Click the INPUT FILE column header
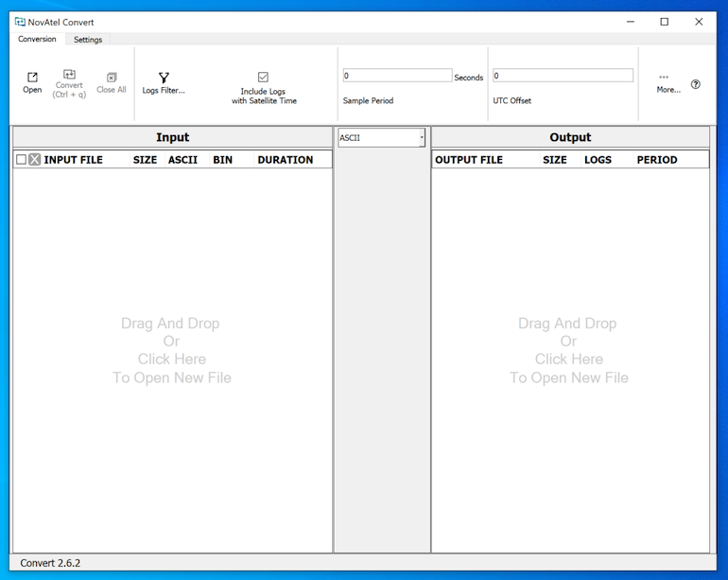Viewport: 728px width, 580px height. coord(74,159)
